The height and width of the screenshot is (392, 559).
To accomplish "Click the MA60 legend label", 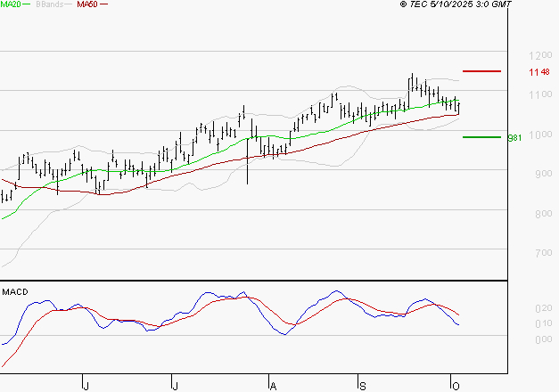I will 87,4.
